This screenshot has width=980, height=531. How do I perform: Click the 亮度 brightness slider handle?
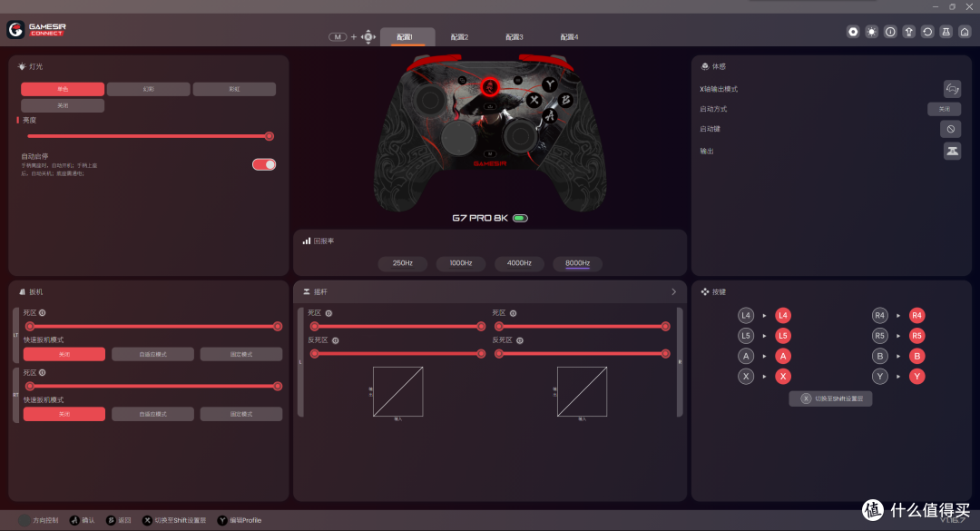tap(269, 136)
